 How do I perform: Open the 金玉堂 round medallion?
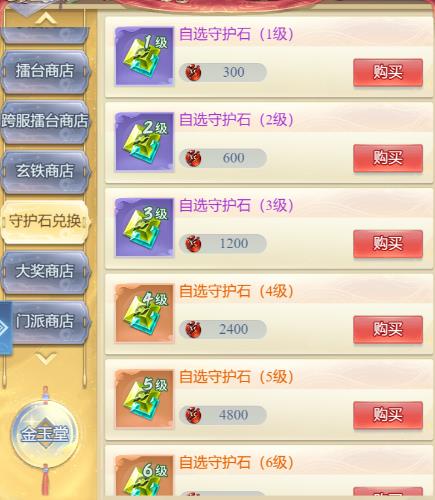point(45,434)
